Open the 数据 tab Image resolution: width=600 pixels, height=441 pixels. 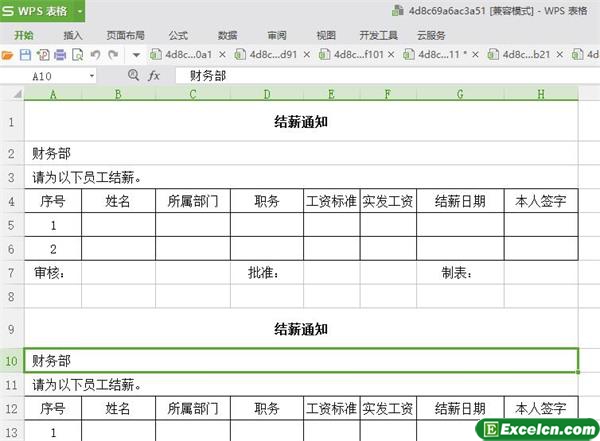pyautogui.click(x=228, y=36)
